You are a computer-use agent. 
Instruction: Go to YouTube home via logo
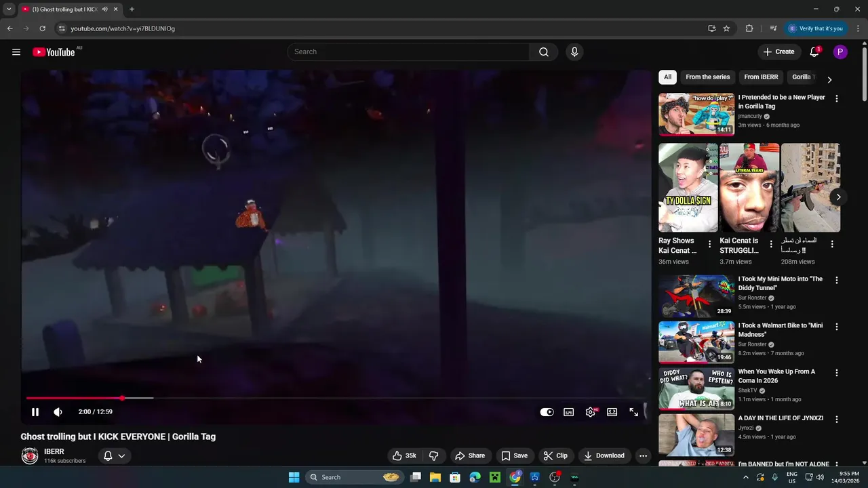tap(54, 52)
